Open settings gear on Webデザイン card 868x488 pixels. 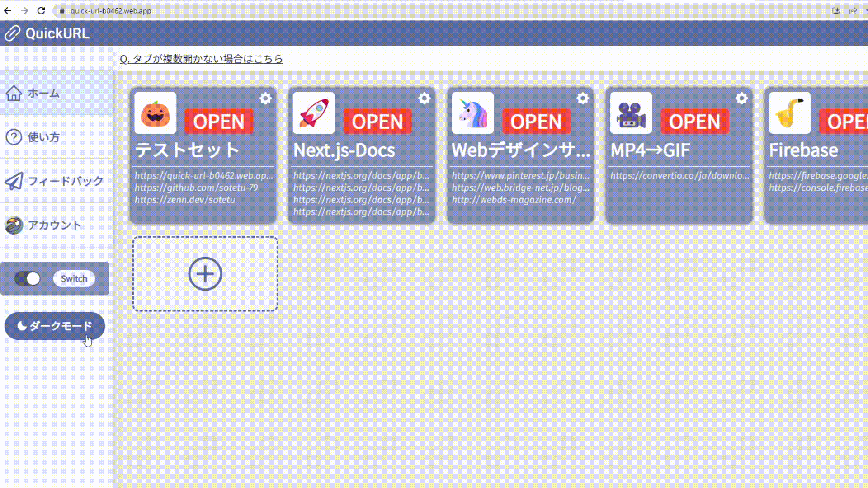tap(583, 98)
